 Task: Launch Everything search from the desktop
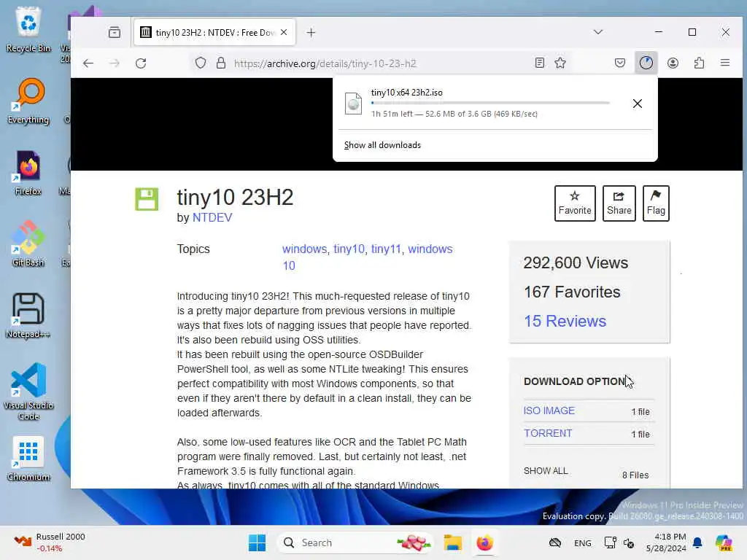tap(28, 101)
